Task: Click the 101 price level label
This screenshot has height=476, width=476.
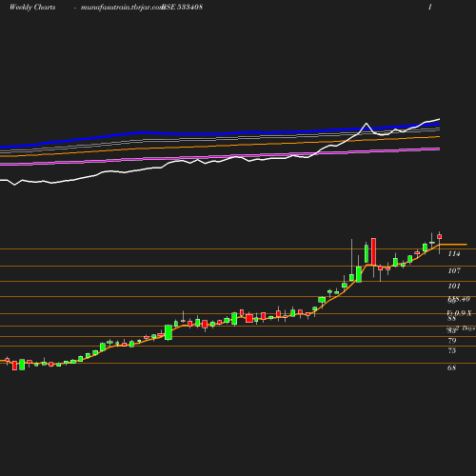Action: 454,286
